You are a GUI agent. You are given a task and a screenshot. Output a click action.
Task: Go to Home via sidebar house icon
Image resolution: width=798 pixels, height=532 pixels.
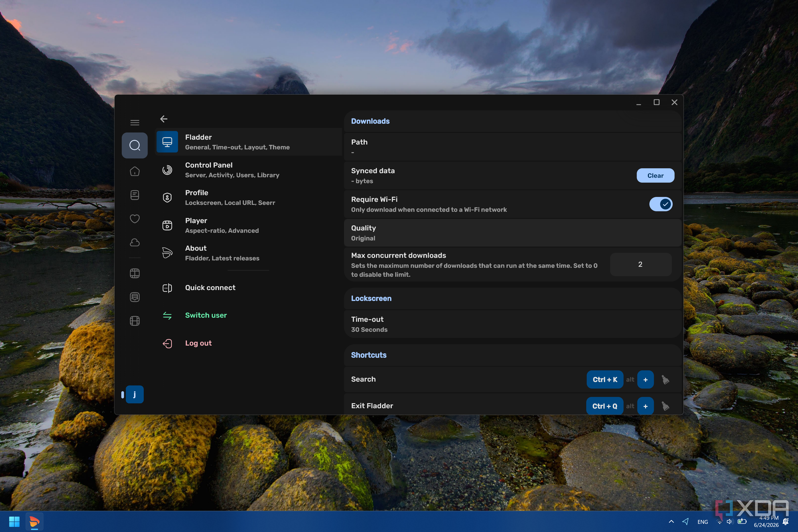[135, 171]
